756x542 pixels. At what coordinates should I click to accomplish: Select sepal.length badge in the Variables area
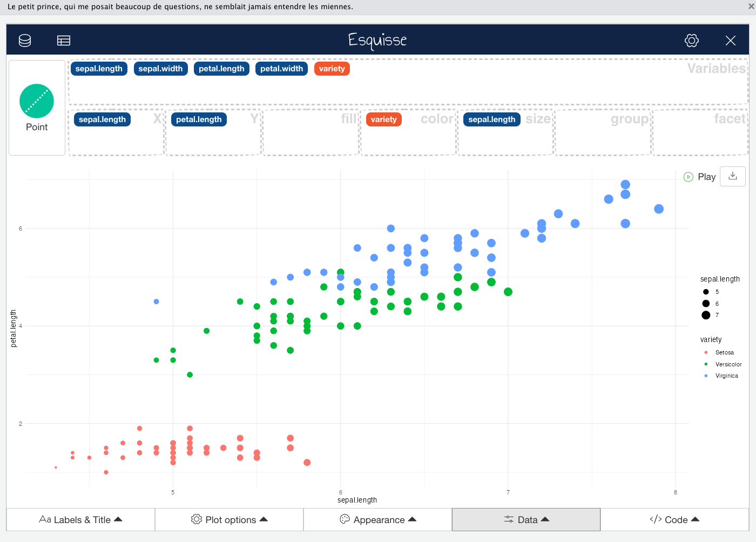(99, 69)
